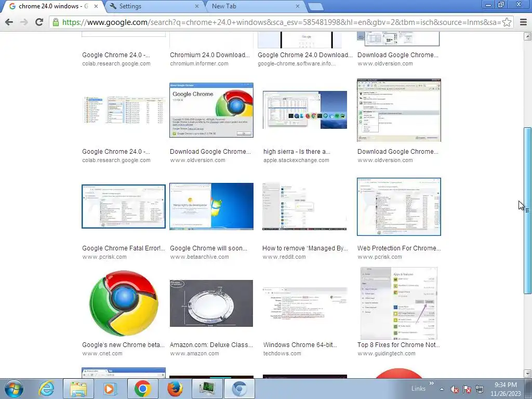The width and height of the screenshot is (532, 399).
Task: Click the muted volume tray icon
Action: click(454, 389)
